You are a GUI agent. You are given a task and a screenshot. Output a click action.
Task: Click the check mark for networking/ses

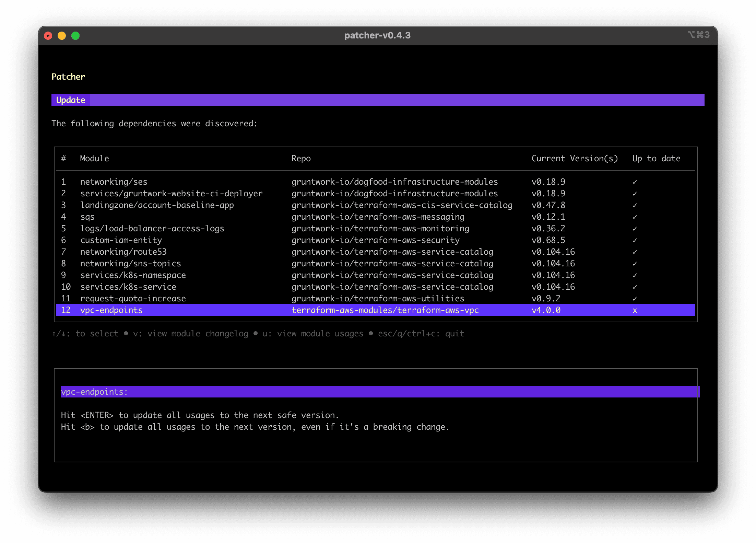635,182
